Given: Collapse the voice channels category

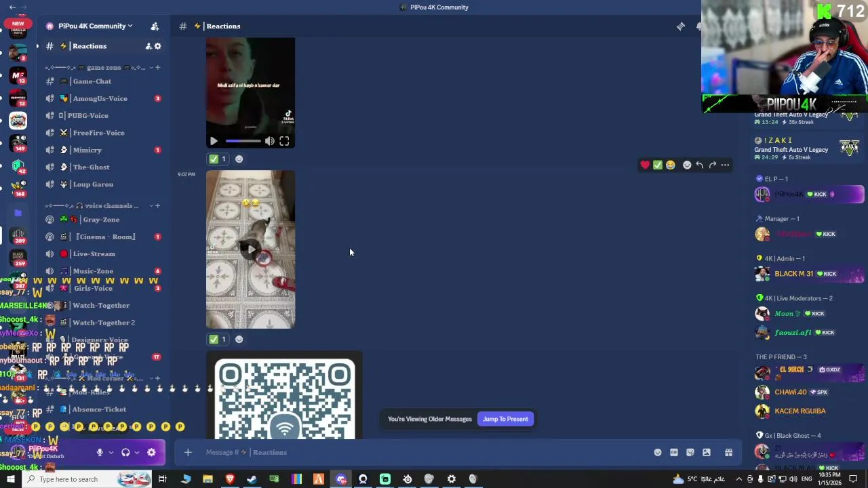Looking at the screenshot, I should point(92,205).
